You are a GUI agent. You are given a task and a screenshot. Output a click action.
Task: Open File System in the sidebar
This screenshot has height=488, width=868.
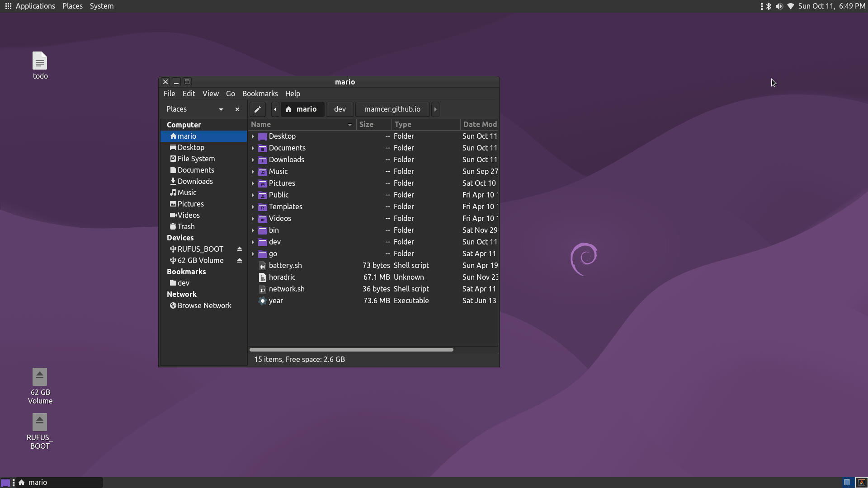(x=203, y=159)
